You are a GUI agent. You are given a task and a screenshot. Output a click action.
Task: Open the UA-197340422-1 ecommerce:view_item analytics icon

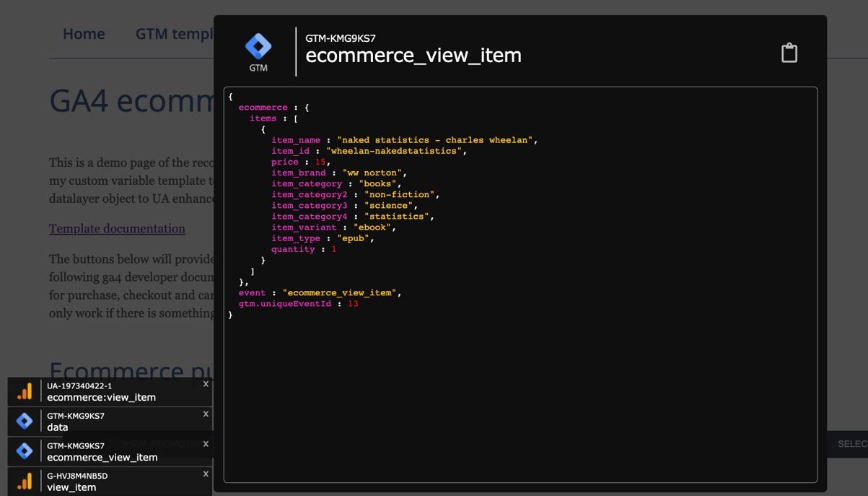[25, 392]
